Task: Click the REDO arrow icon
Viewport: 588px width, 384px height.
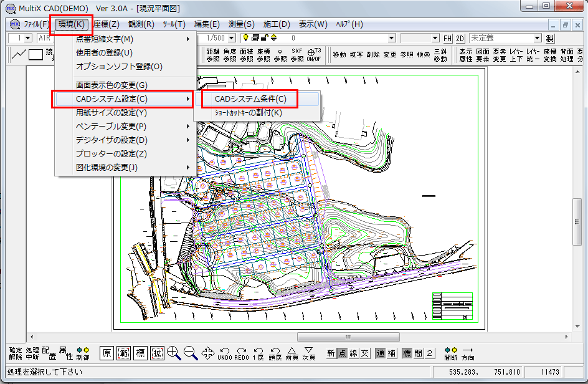Action: pos(241,353)
